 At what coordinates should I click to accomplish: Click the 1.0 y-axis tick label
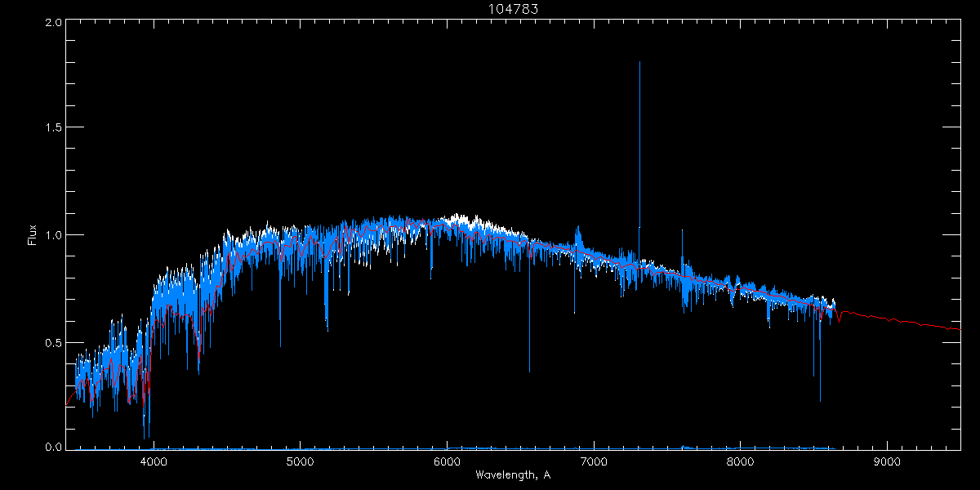[x=54, y=235]
